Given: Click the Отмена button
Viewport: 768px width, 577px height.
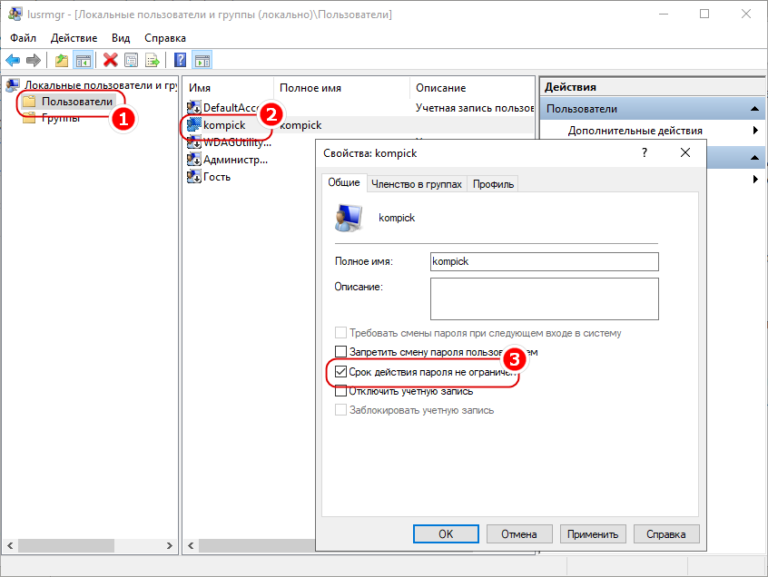Looking at the screenshot, I should (519, 533).
